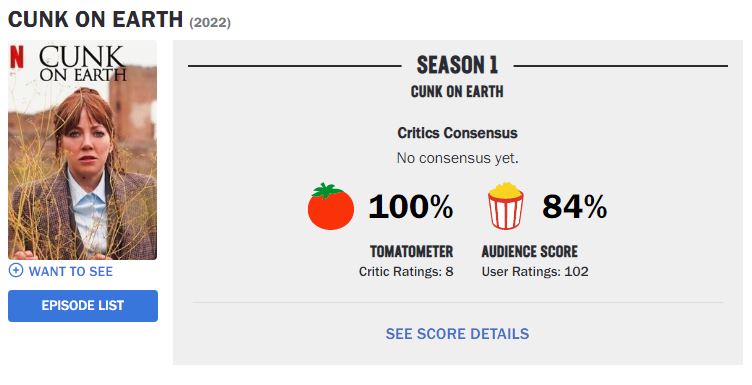Click the 100% Tomatometer score
Screen dimensions: 752x385
411,207
